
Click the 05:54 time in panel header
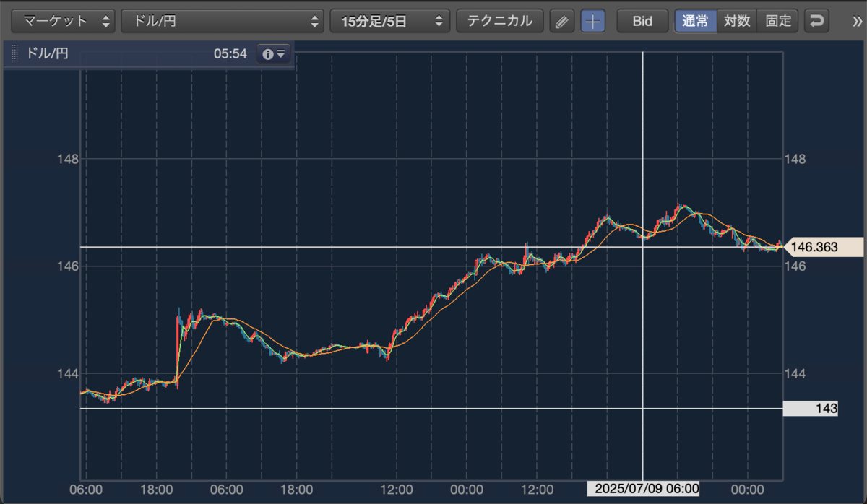coord(230,53)
